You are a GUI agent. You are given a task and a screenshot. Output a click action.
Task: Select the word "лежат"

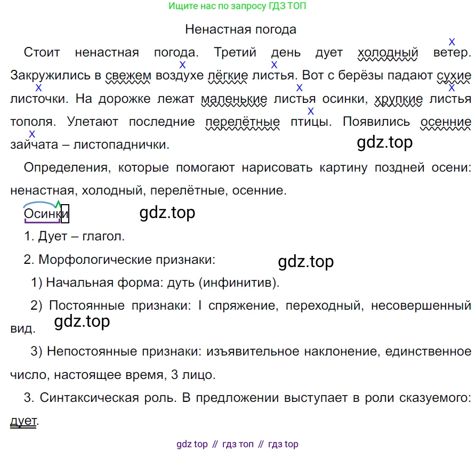click(175, 99)
